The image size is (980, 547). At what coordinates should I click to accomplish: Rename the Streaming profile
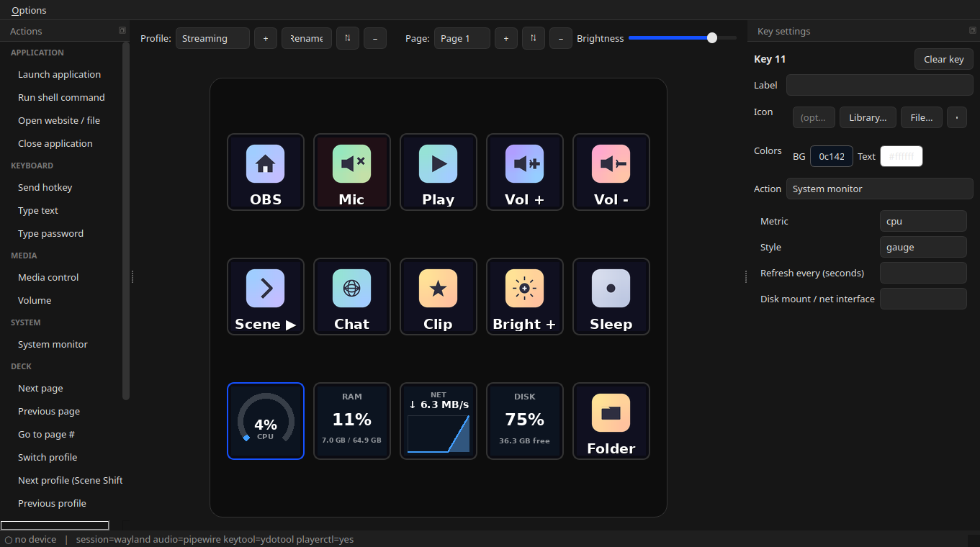coord(307,38)
